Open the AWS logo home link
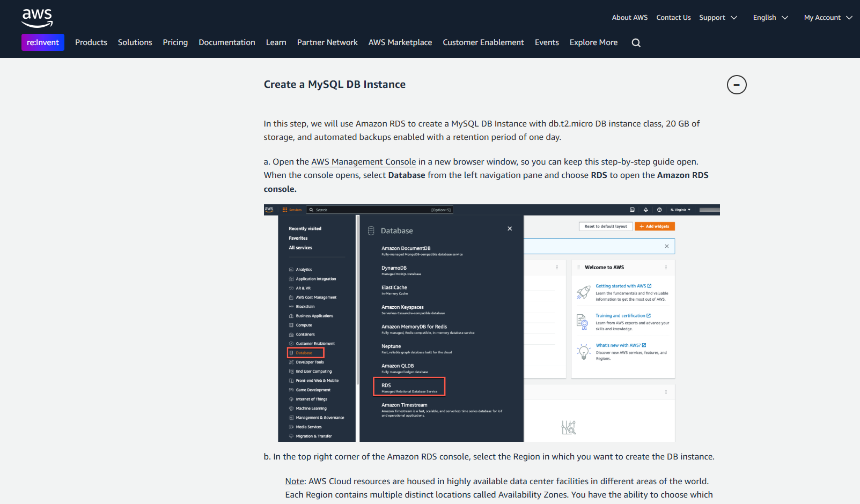 (37, 18)
